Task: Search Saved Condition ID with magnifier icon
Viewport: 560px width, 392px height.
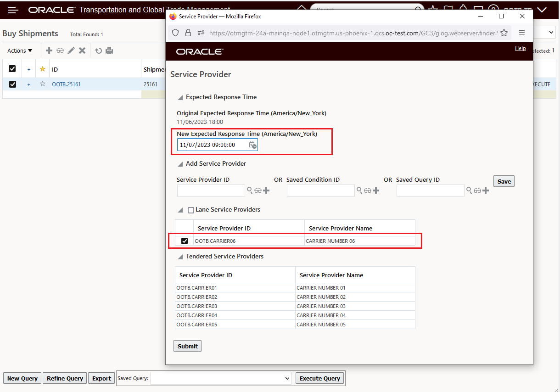Action: pyautogui.click(x=360, y=190)
